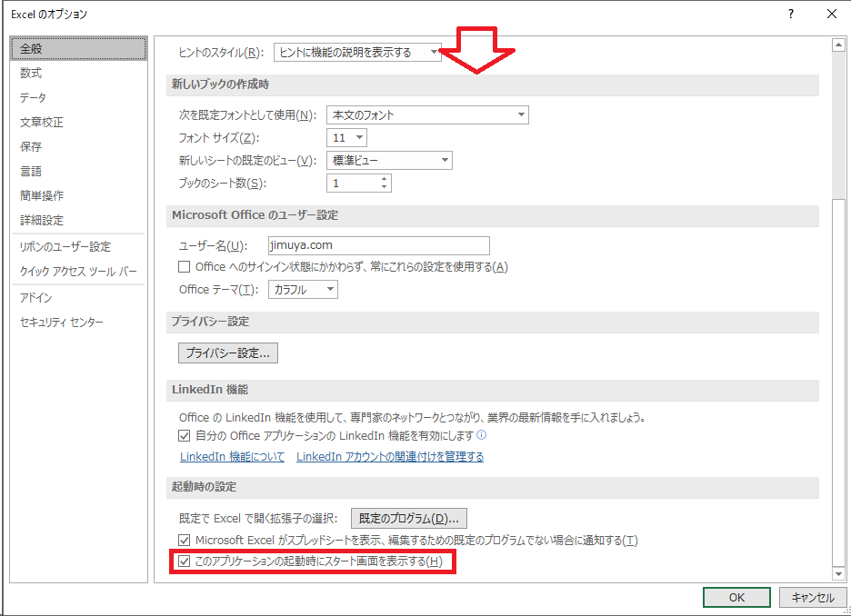The image size is (851, 616).
Task: Click the scrollbar down arrow
Action: [838, 573]
